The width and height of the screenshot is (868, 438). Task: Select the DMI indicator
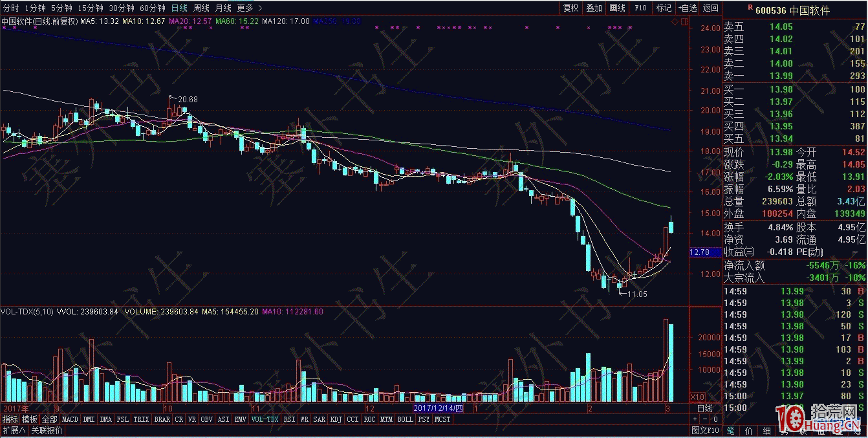click(x=89, y=419)
